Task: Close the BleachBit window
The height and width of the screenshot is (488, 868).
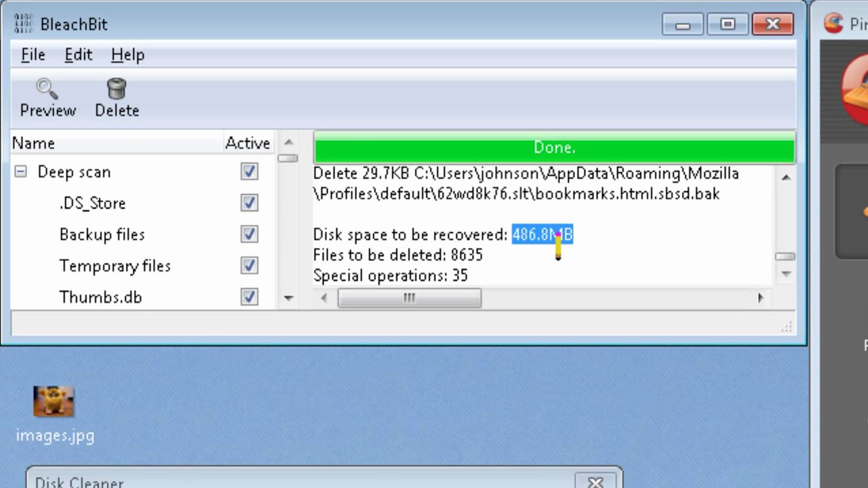Action: (x=772, y=25)
